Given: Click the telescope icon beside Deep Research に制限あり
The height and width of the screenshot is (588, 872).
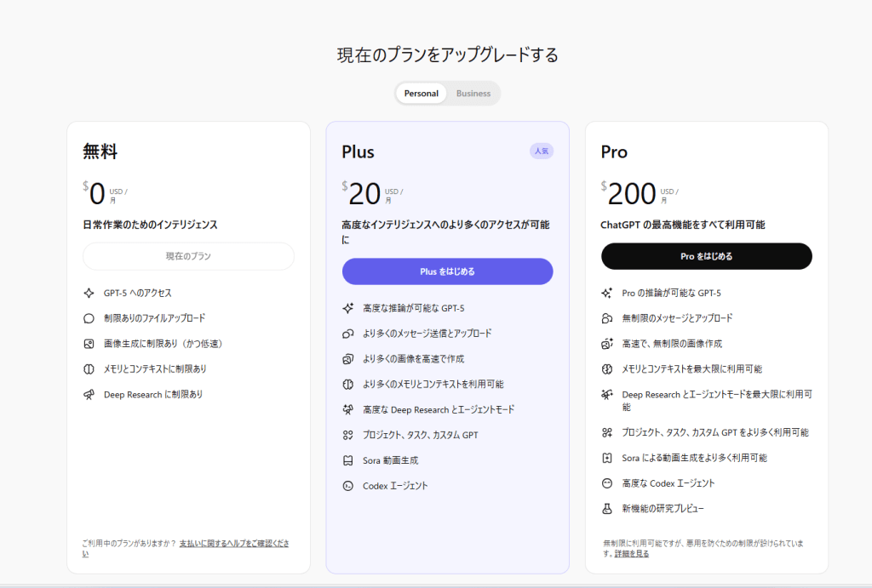Looking at the screenshot, I should (89, 395).
